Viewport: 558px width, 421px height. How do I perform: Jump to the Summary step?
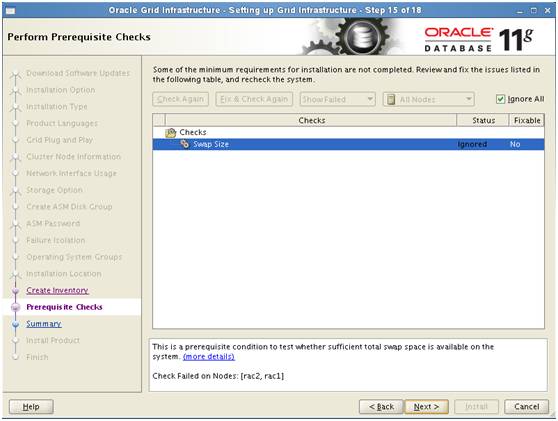pyautogui.click(x=44, y=324)
